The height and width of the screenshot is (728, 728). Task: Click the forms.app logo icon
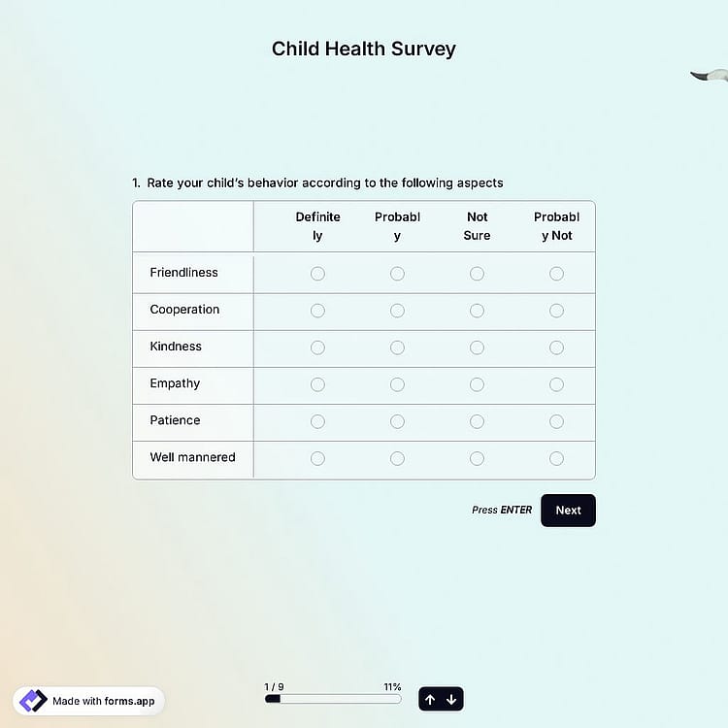33,701
